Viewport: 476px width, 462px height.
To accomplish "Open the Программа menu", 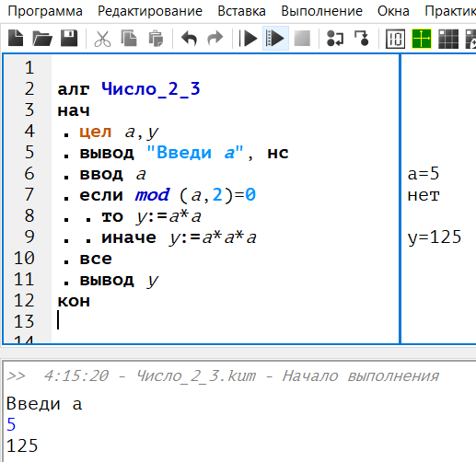I will pos(45,11).
